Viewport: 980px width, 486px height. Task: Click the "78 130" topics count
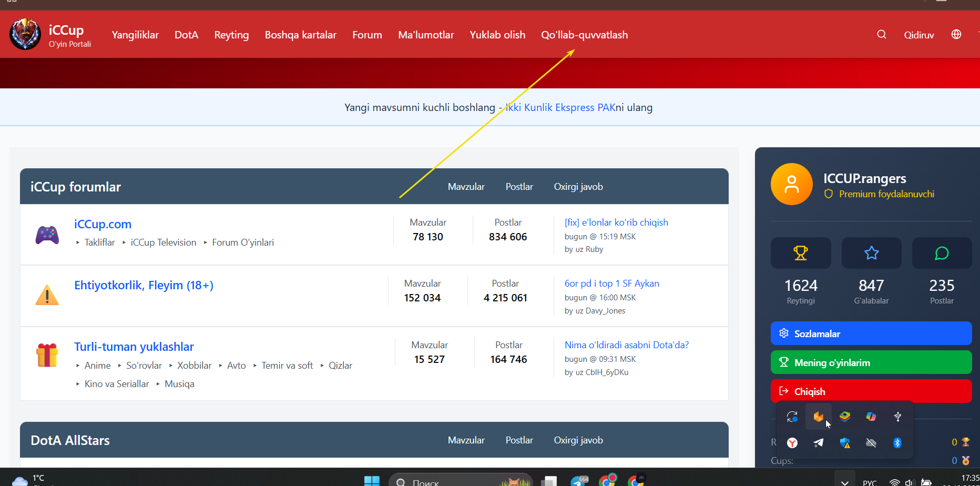(x=428, y=237)
